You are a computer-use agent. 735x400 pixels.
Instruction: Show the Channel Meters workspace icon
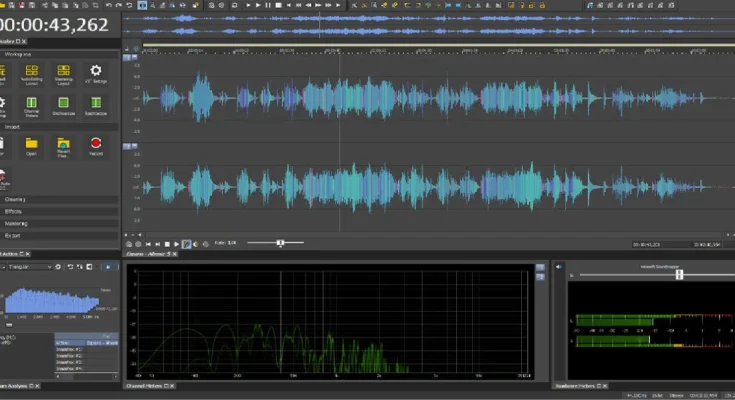pos(31,103)
